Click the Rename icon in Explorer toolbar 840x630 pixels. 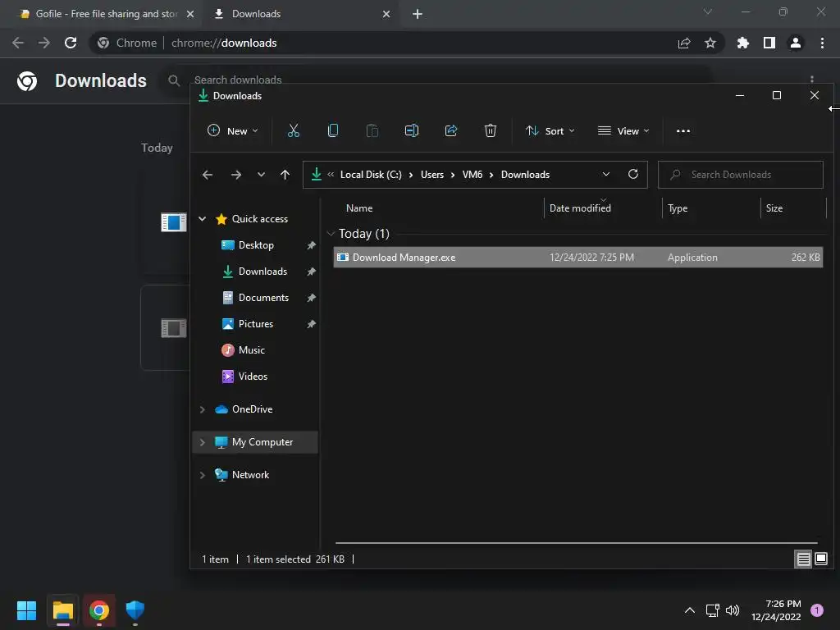(412, 130)
